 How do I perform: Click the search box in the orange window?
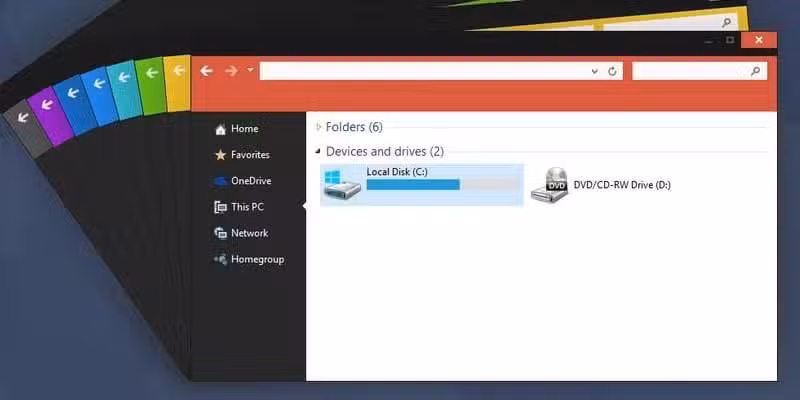pos(699,71)
